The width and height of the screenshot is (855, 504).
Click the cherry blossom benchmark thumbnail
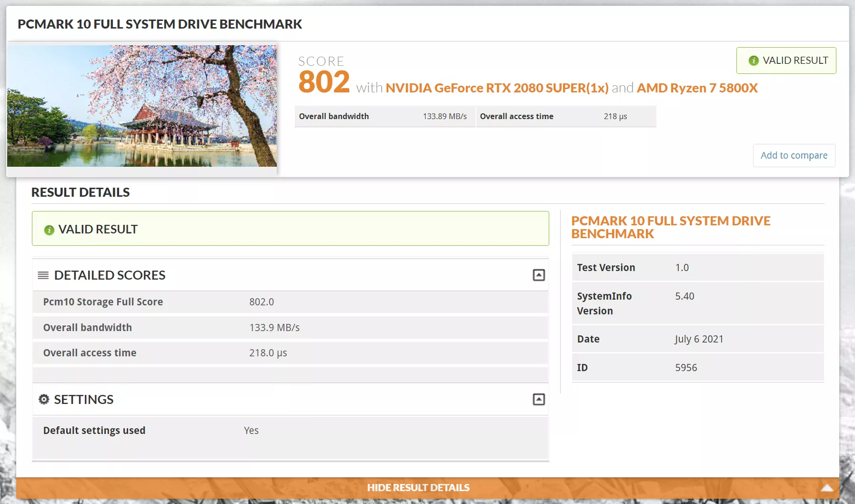point(142,106)
